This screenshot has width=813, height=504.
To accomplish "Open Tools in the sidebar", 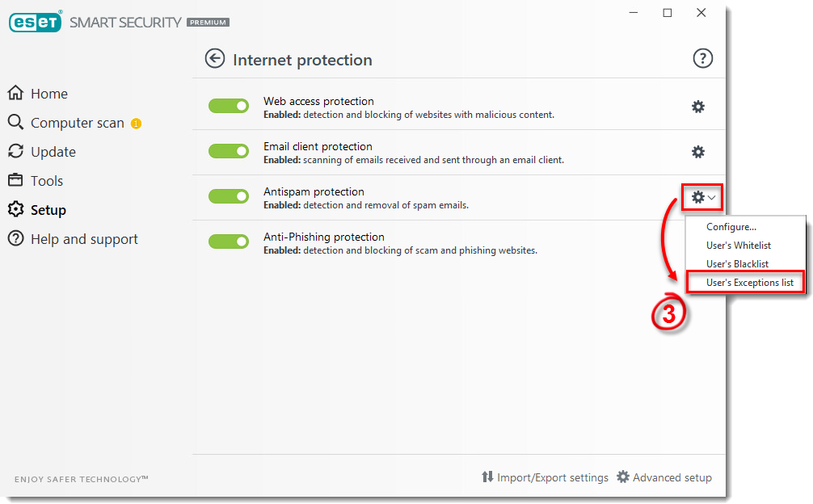I will pyautogui.click(x=46, y=181).
